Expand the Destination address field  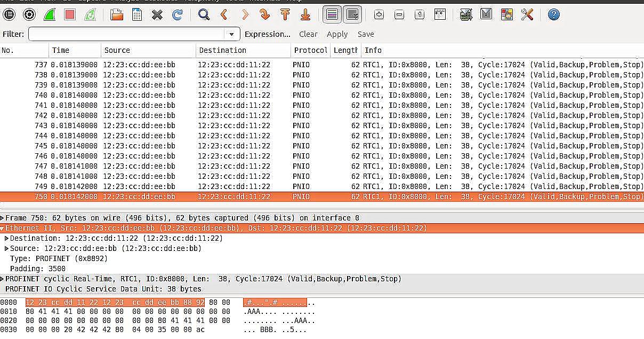(x=7, y=238)
